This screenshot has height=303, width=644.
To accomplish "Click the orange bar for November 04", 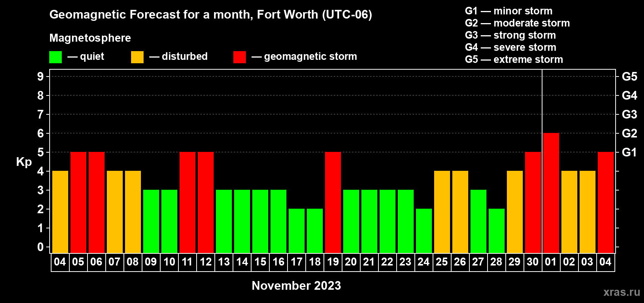I will [x=60, y=212].
